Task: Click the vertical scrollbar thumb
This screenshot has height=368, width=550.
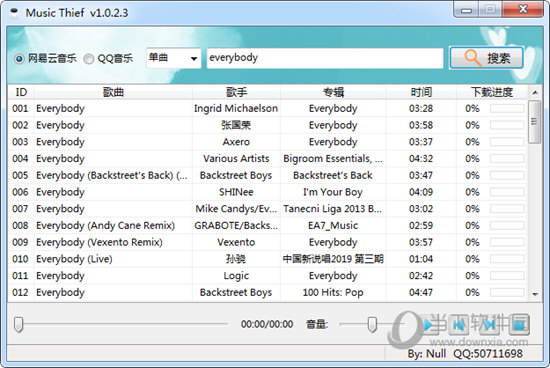Action: [x=535, y=122]
